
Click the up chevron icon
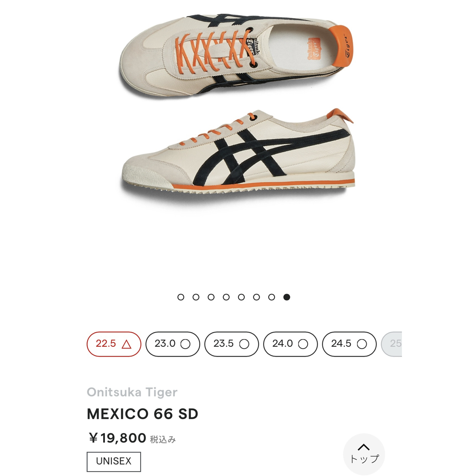pos(364,447)
